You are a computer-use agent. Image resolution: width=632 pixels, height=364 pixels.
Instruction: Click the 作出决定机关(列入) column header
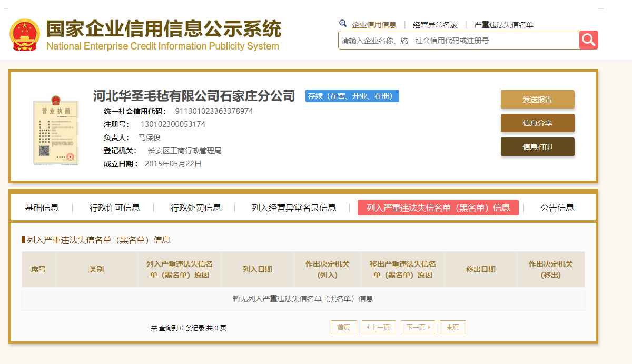point(328,269)
